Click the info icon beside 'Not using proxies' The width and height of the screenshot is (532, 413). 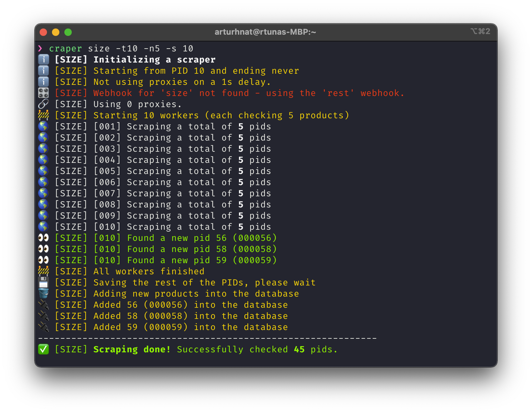tap(43, 82)
